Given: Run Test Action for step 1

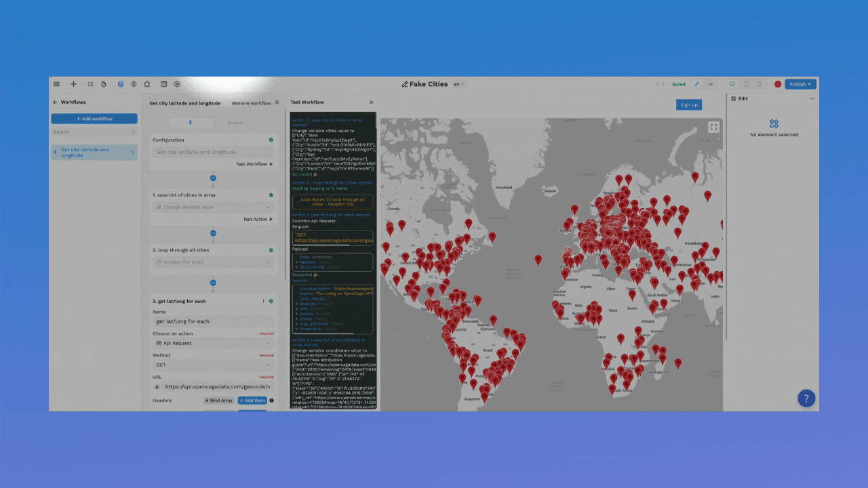Looking at the screenshot, I should (x=258, y=220).
